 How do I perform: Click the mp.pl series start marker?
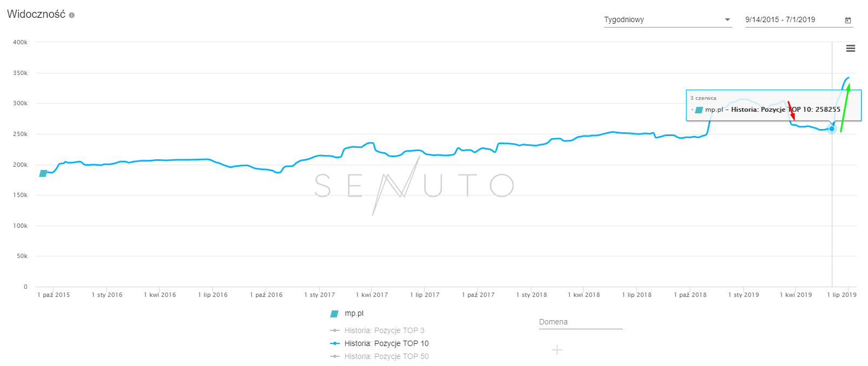[x=43, y=173]
